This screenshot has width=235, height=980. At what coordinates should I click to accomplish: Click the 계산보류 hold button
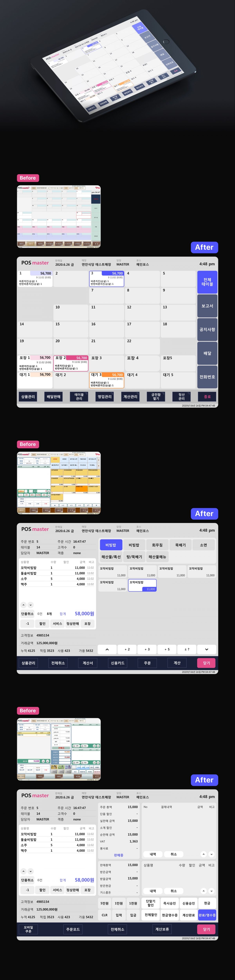pos(162,929)
